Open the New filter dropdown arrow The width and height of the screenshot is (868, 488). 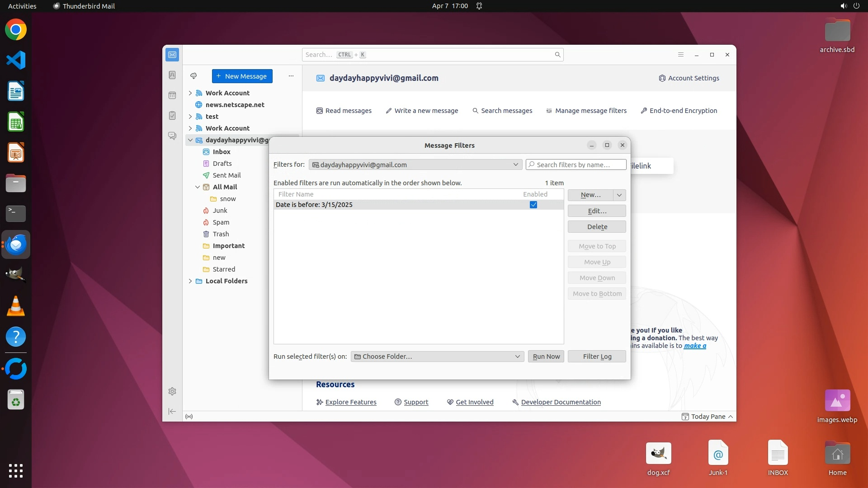click(619, 195)
